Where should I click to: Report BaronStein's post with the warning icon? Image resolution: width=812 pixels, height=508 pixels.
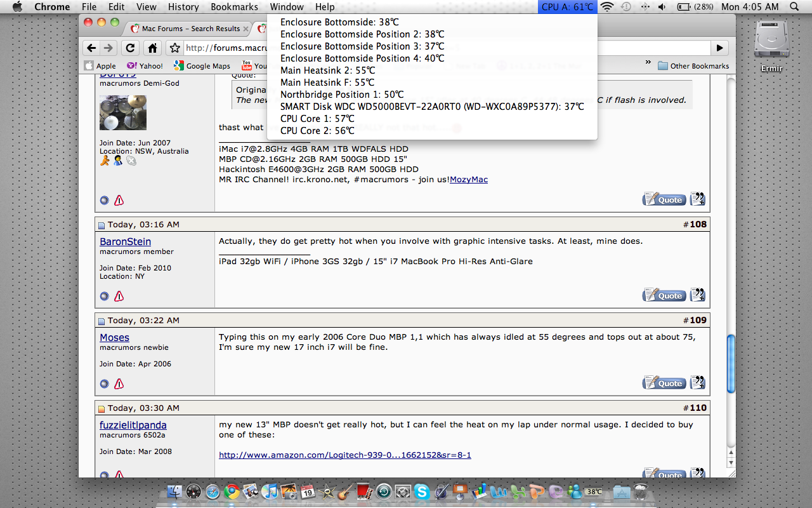pyautogui.click(x=119, y=296)
